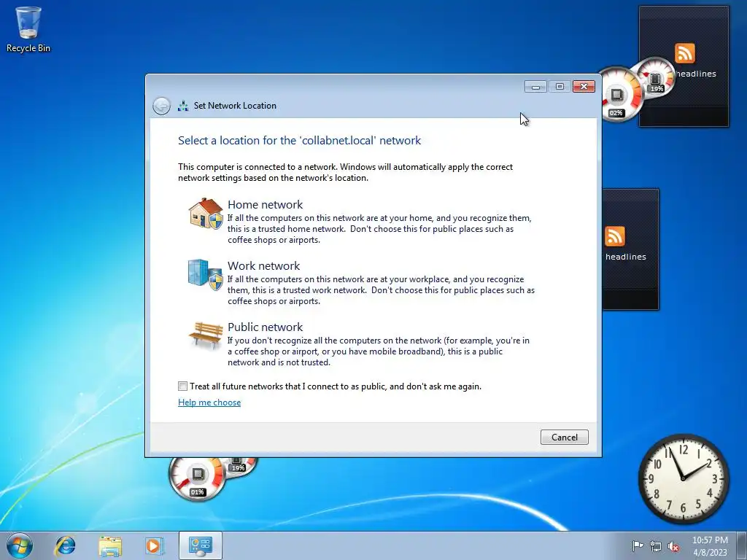Enable treat all future networks as public

click(x=182, y=386)
